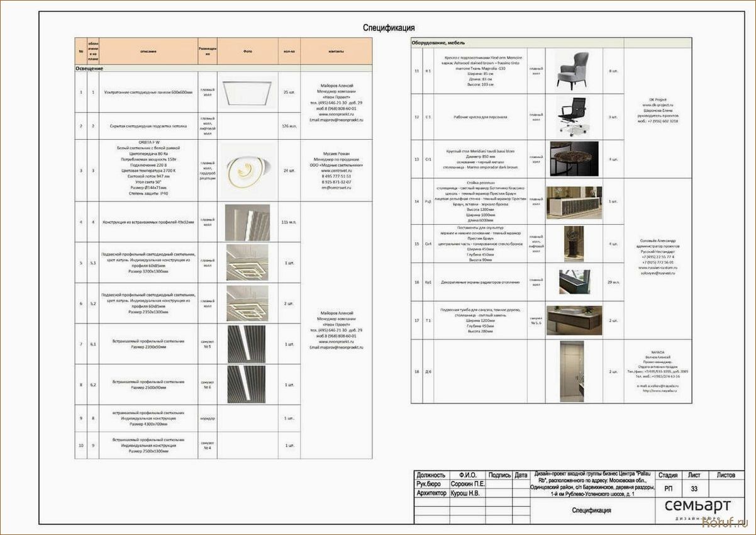Image resolution: width=756 pixels, height=535 pixels.
Task: Click the "3 шт." office chair quantity
Action: [x=613, y=117]
